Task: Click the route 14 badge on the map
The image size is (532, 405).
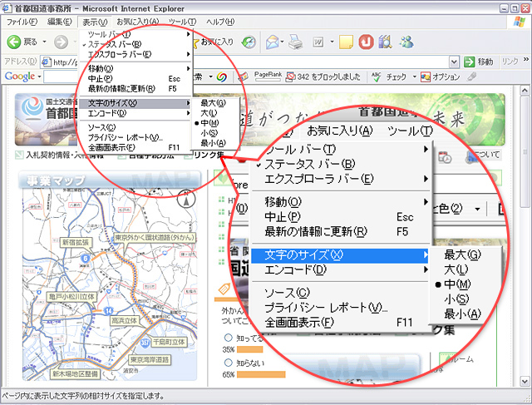Action: point(108,310)
